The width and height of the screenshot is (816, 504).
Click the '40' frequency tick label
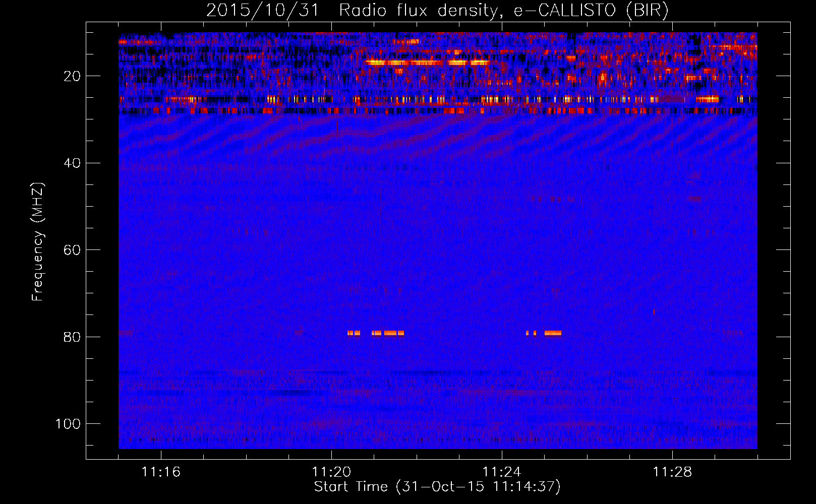pyautogui.click(x=72, y=163)
